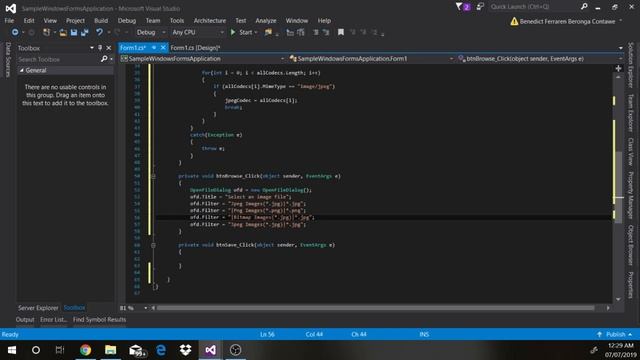The width and height of the screenshot is (640, 360).
Task: Click the Save All toolbar icon
Action: tap(84, 32)
